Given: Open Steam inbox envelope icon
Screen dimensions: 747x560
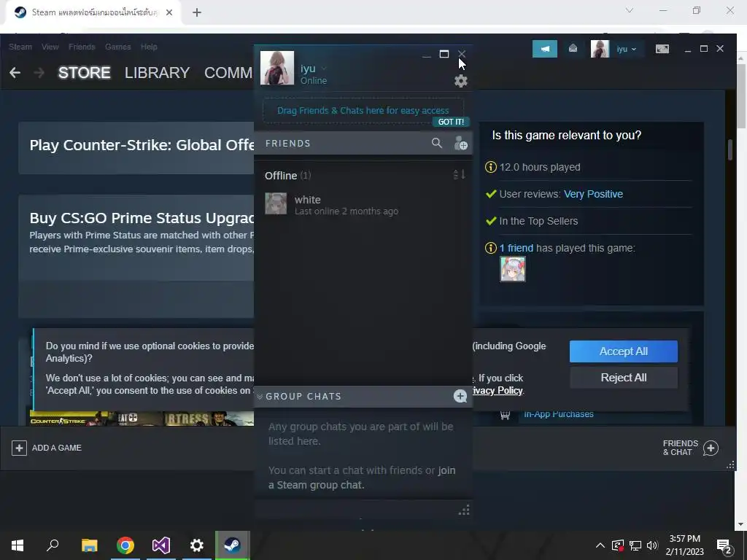Looking at the screenshot, I should (x=573, y=49).
